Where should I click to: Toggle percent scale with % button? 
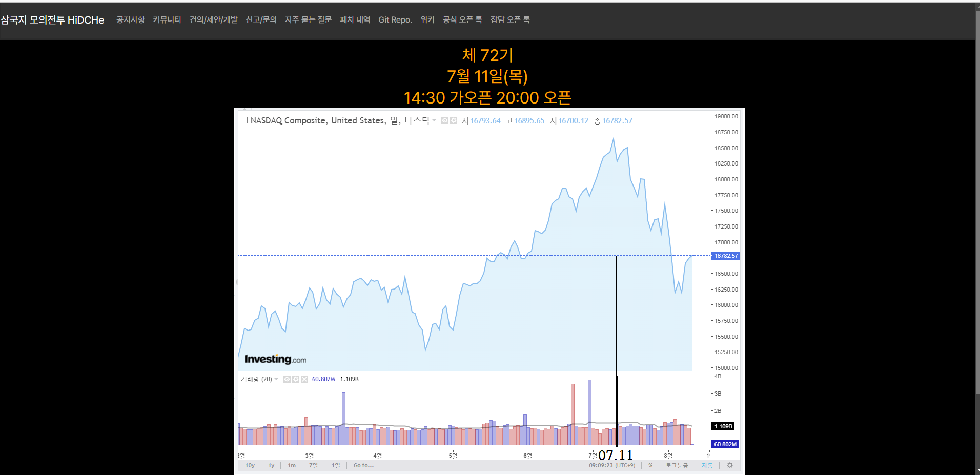point(650,465)
